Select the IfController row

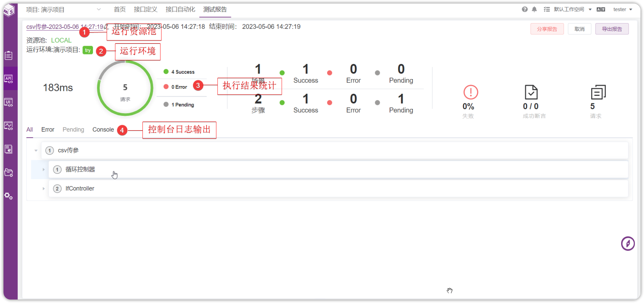[338, 189]
